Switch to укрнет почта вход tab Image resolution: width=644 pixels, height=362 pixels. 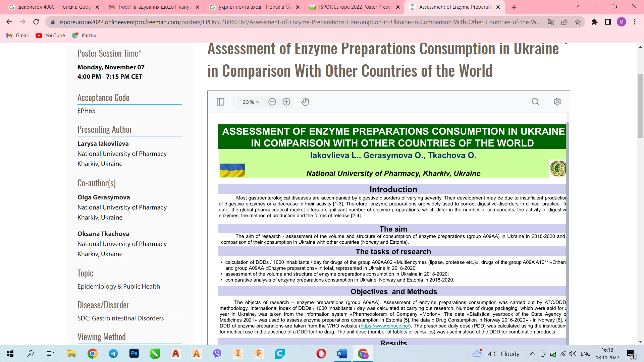(255, 7)
